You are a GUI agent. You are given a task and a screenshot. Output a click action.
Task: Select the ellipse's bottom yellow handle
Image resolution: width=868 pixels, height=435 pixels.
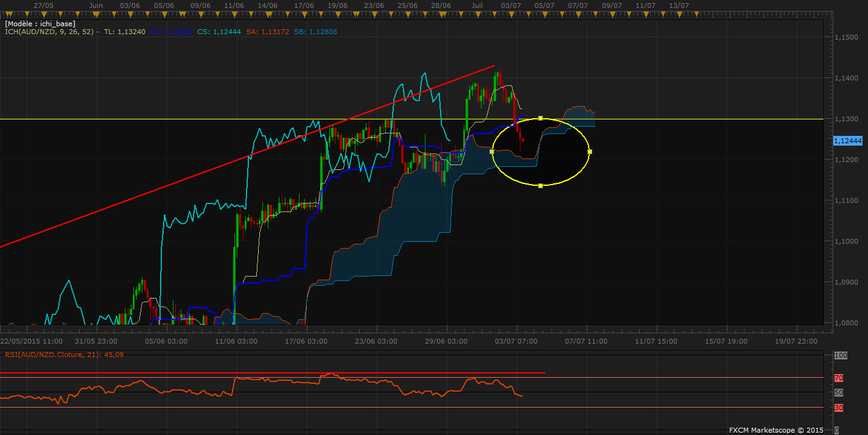pos(541,185)
